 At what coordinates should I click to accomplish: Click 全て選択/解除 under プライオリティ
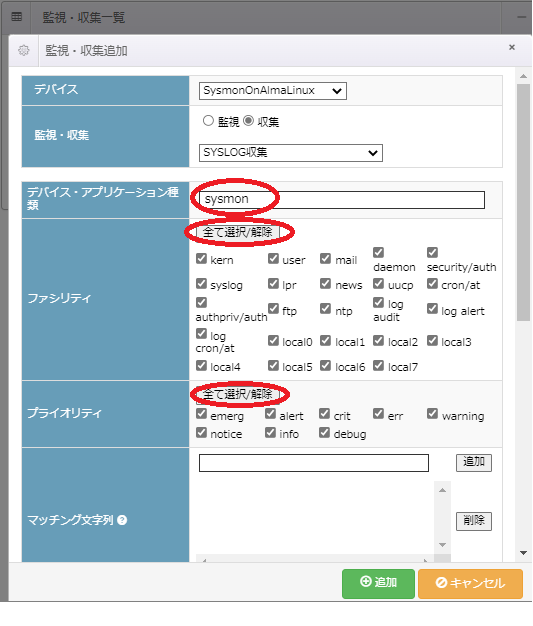point(238,394)
